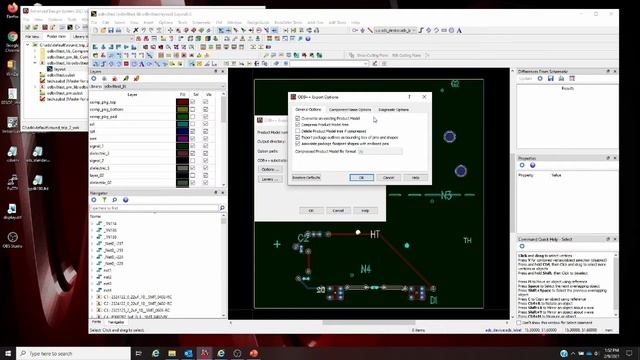Viewport: 640px width, 360px height.
Task: Click Save icon in Layout main toolbar
Action: [x=111, y=30]
